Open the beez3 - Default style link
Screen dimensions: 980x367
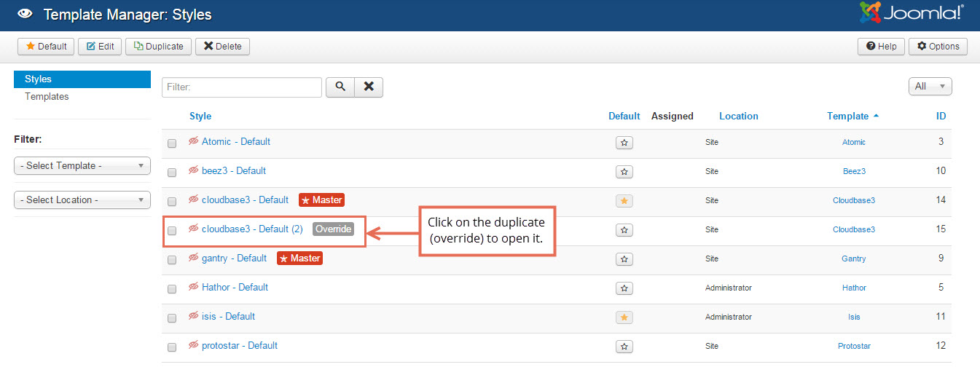click(x=234, y=170)
